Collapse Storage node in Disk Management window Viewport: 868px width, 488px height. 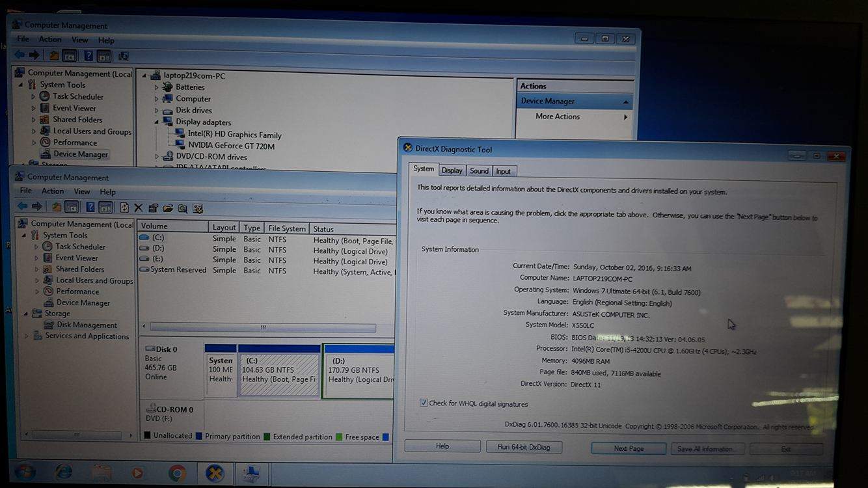[x=26, y=314]
